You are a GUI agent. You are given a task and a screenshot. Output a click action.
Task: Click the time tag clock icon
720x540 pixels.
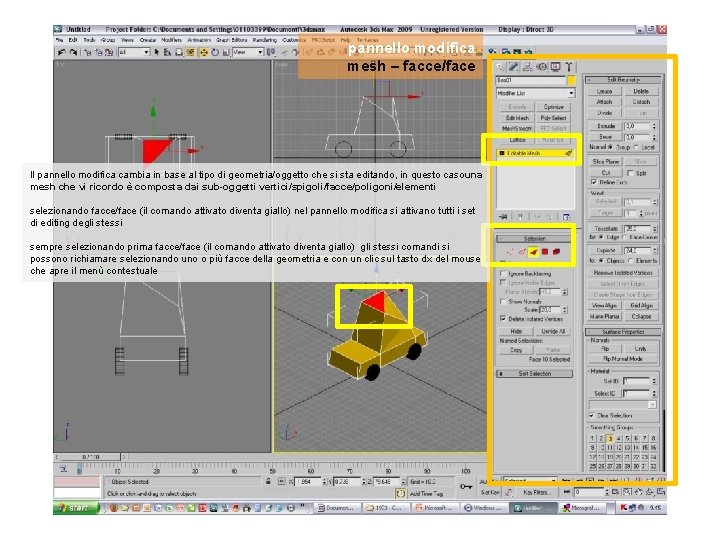point(401,494)
